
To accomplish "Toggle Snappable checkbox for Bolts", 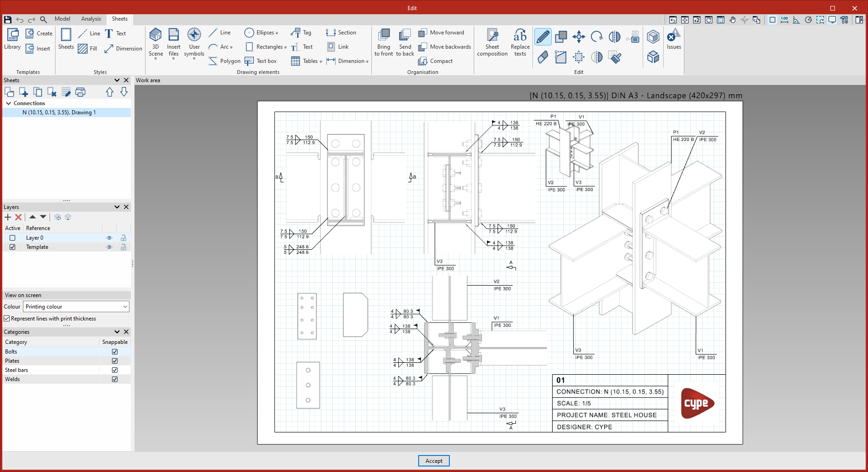I will click(x=115, y=352).
